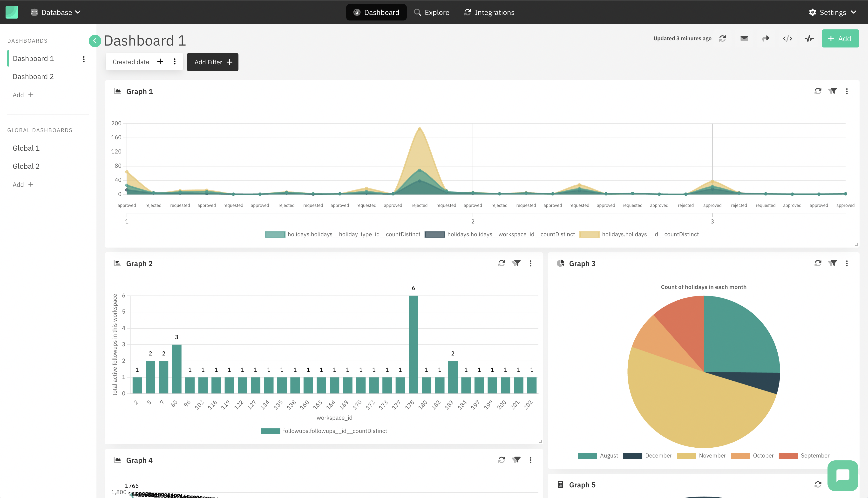Refresh the entire dashboard
Image resolution: width=868 pixels, height=498 pixels.
723,38
